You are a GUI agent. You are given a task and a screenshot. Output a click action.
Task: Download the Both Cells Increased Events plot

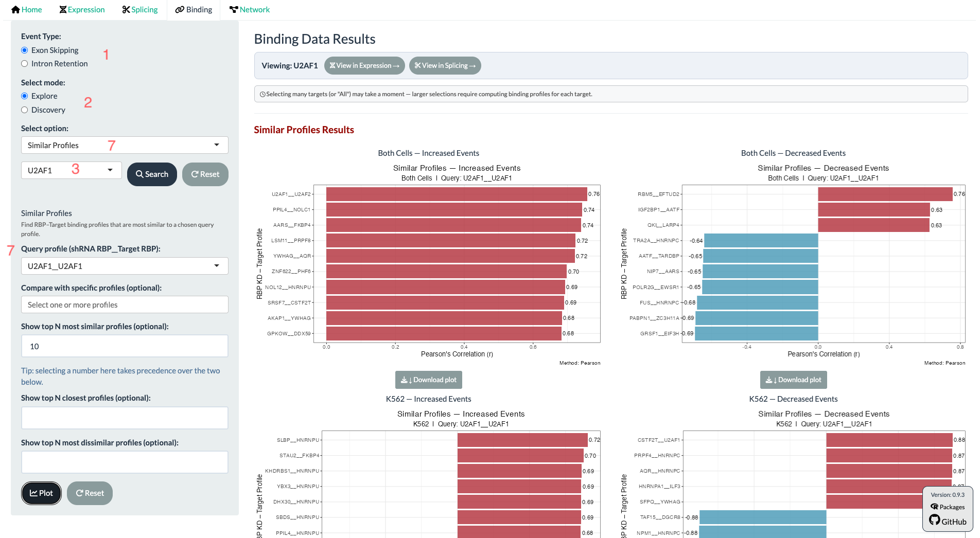point(429,380)
